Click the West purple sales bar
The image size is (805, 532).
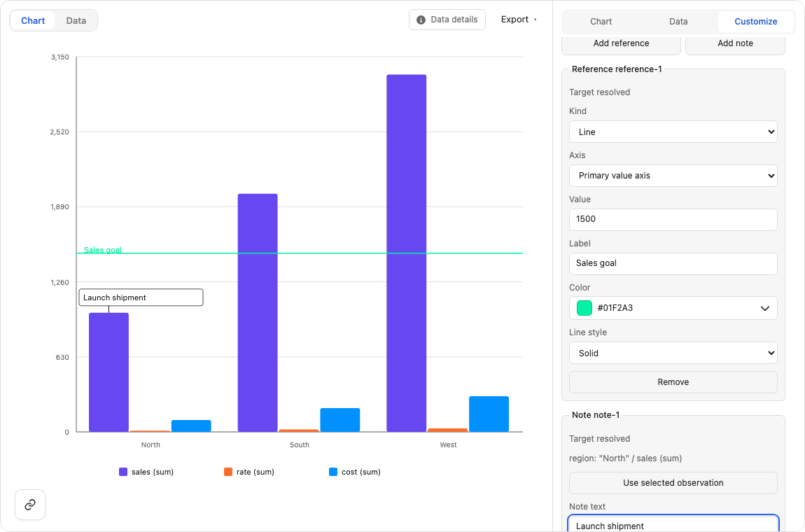click(407, 253)
